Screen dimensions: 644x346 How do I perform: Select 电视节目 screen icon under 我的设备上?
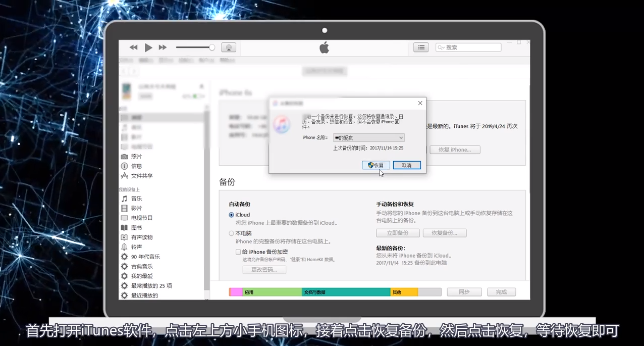pos(124,218)
